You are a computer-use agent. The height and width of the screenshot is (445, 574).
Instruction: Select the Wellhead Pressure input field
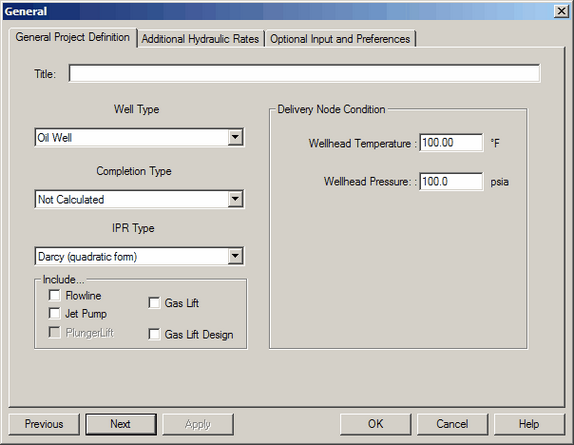tap(451, 182)
